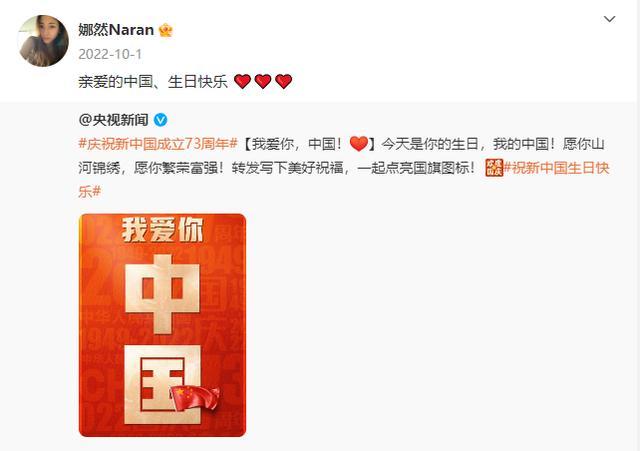Click the reposted text 今天是你的生日
640x451 pixels.
point(430,144)
